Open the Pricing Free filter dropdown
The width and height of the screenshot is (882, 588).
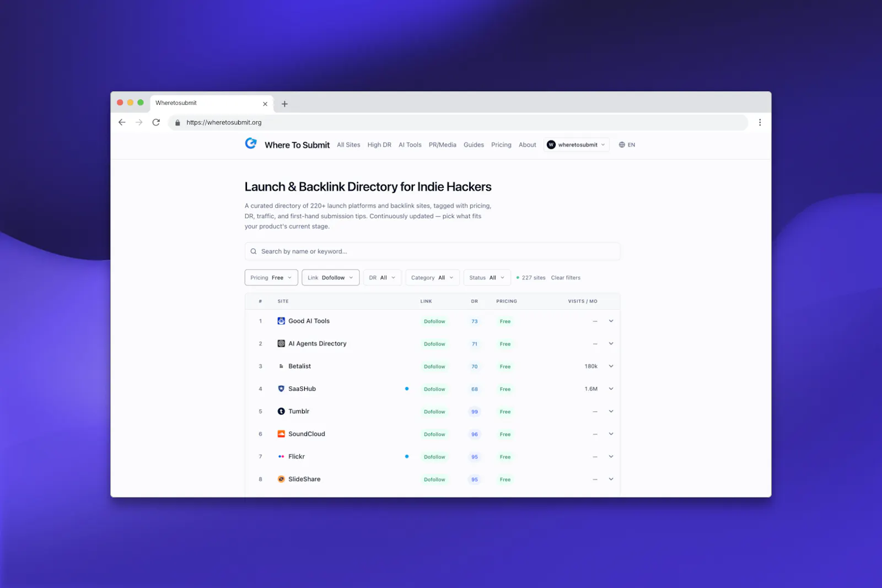271,278
